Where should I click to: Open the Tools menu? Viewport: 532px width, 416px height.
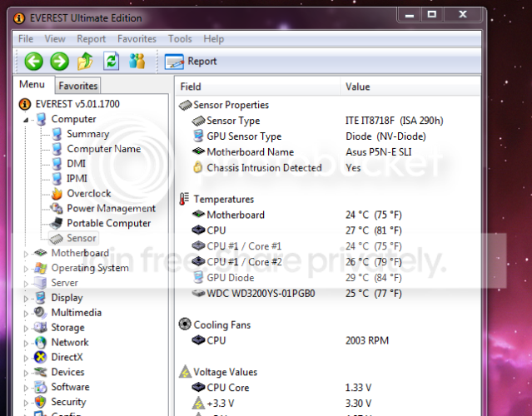[180, 39]
